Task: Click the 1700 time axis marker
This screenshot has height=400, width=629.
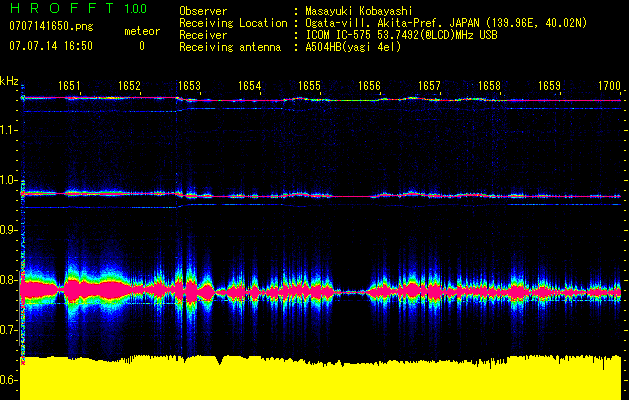Action: tap(609, 85)
